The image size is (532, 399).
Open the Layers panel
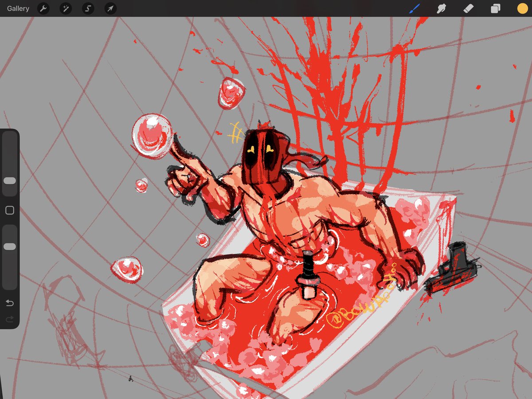point(495,8)
